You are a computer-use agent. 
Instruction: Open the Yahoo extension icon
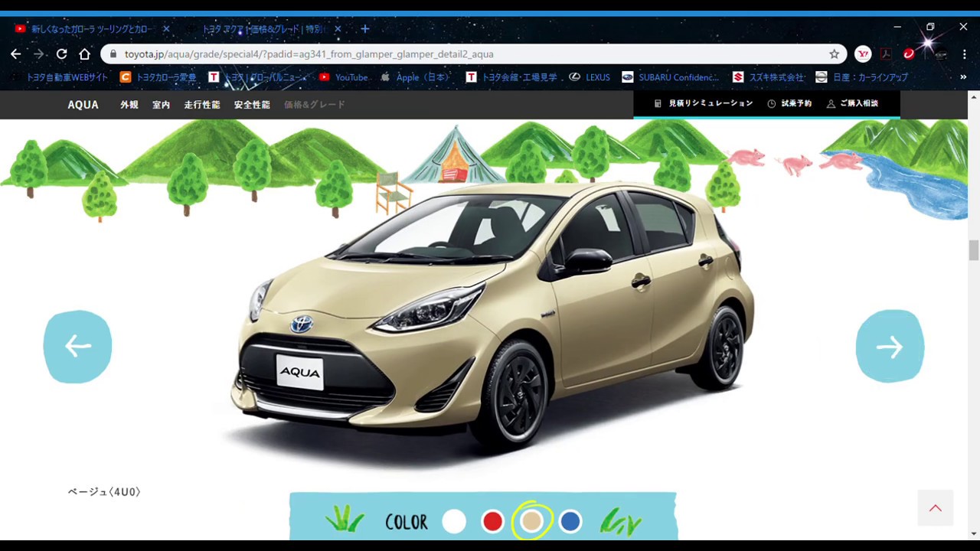(x=863, y=54)
